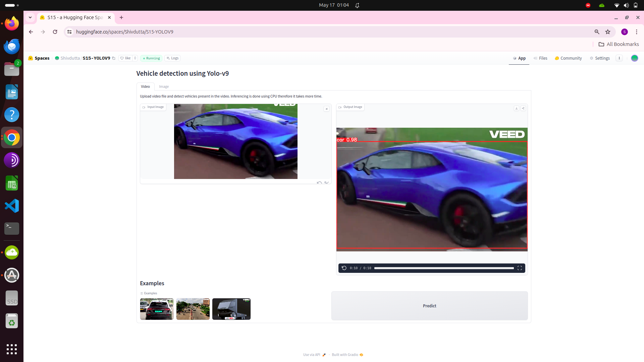Switch to the Image tab
The image size is (644, 362).
[x=164, y=86]
